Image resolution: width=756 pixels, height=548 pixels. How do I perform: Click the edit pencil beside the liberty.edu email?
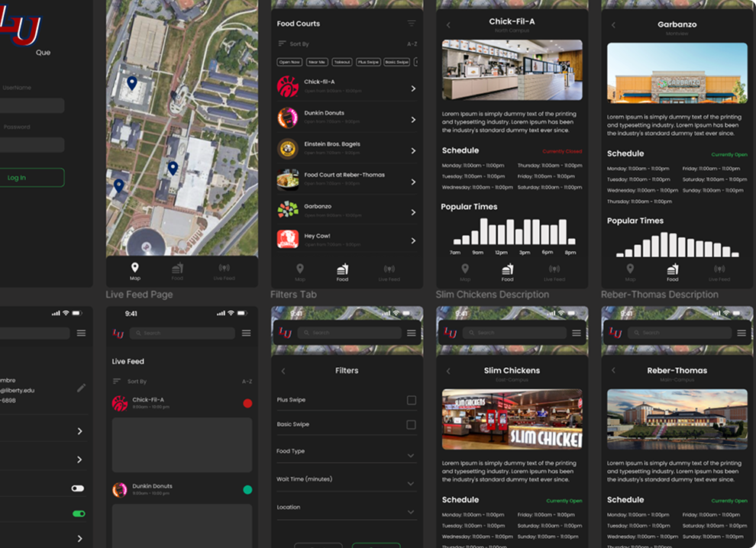point(82,388)
